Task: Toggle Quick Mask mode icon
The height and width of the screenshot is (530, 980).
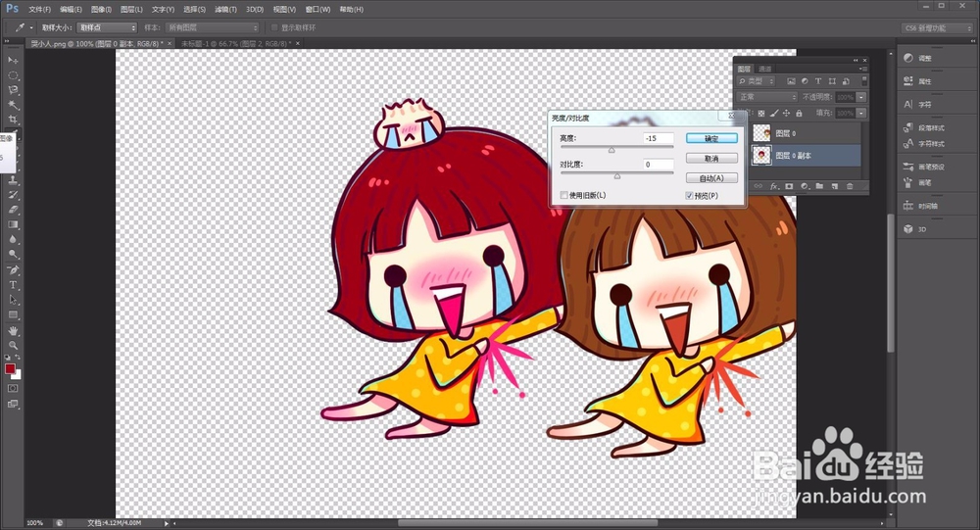Action: pyautogui.click(x=13, y=389)
